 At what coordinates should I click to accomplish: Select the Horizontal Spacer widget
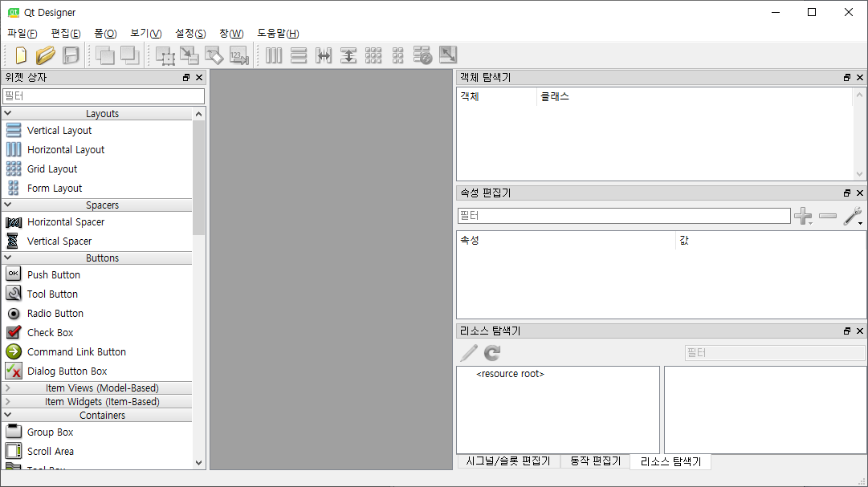97,222
